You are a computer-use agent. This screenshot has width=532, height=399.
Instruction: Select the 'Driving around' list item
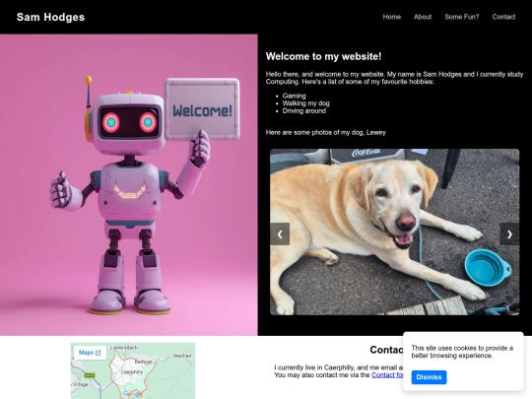(x=304, y=111)
